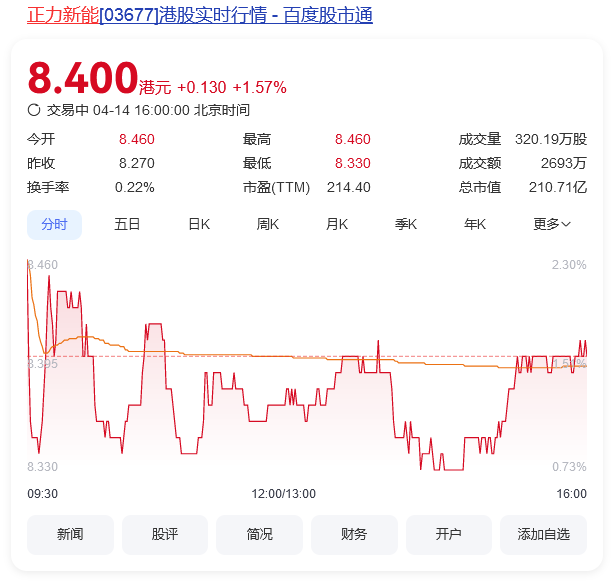Click the current price 8.400
615x582 pixels.
[x=83, y=78]
